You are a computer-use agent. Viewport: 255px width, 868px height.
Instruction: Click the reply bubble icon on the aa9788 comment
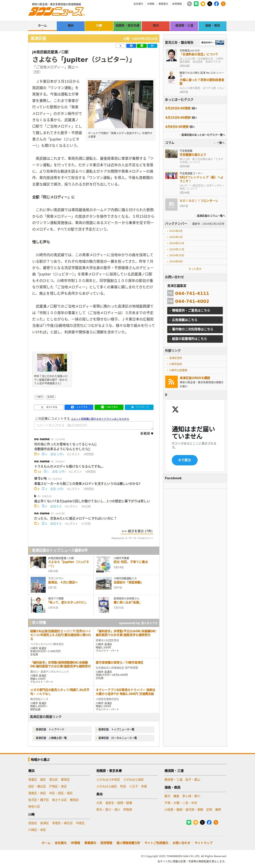click(x=43, y=523)
